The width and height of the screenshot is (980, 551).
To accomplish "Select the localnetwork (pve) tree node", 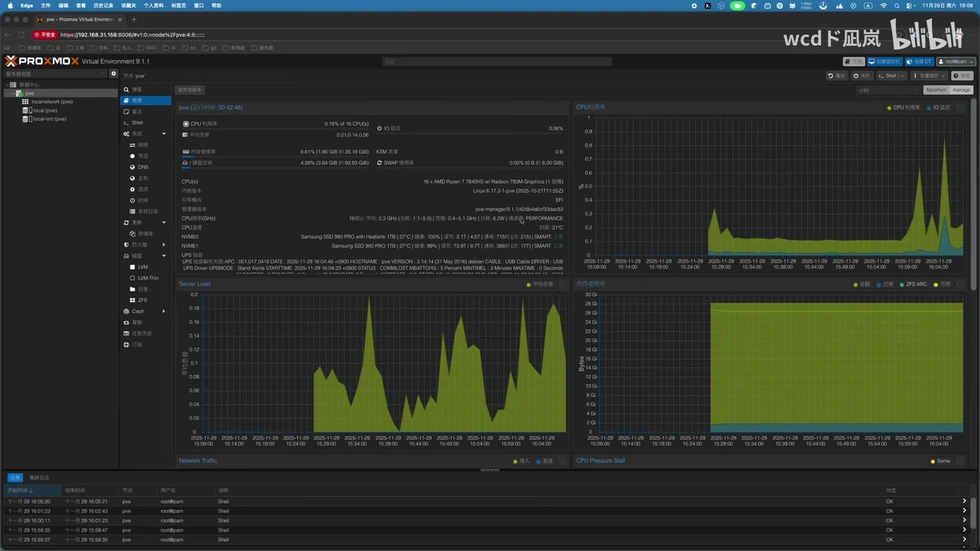I will (x=52, y=102).
